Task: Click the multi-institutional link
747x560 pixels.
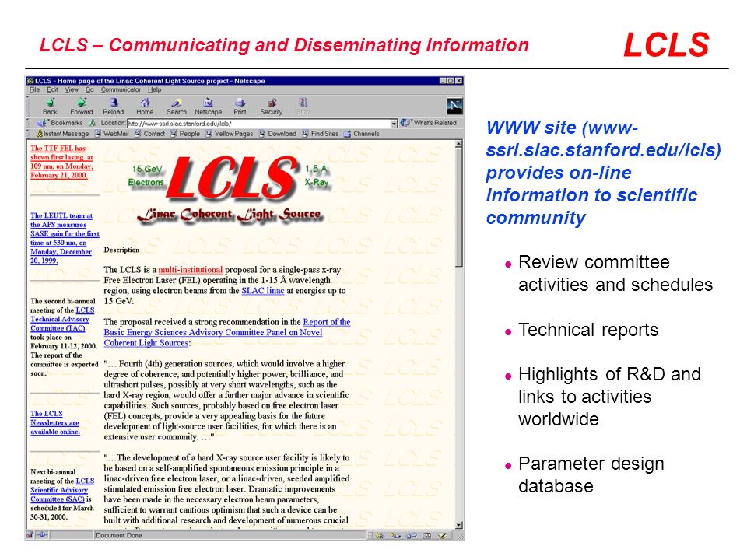Action: 190,270
